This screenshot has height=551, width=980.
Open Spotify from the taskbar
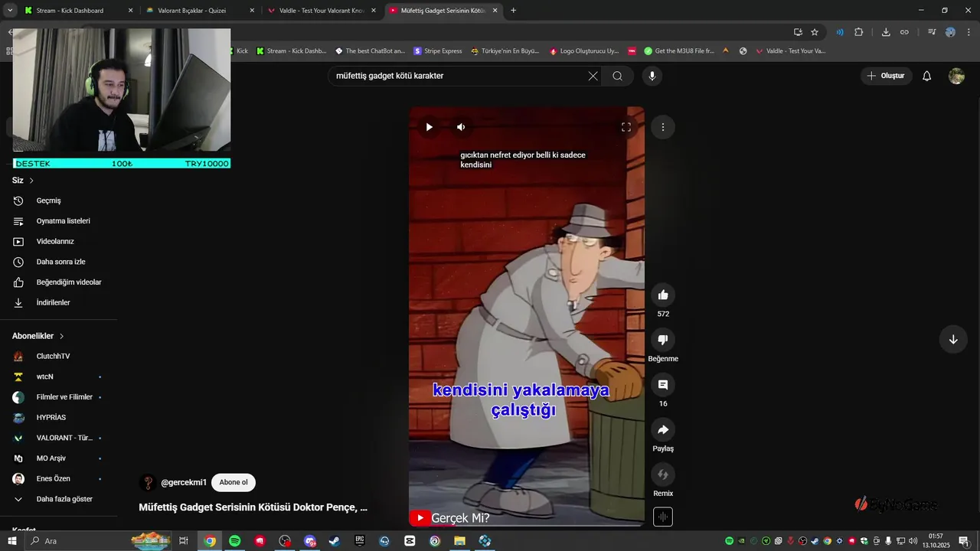[x=235, y=541]
